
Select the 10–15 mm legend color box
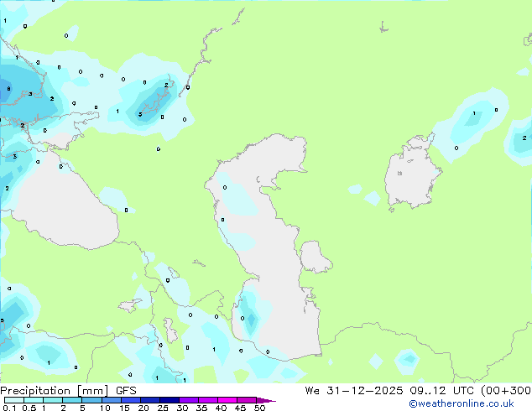[x=112, y=400]
